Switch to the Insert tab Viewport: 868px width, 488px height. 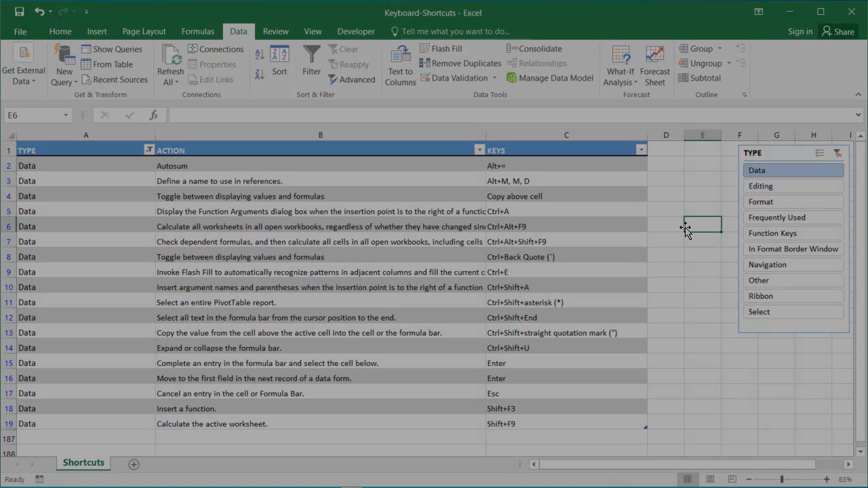click(97, 31)
